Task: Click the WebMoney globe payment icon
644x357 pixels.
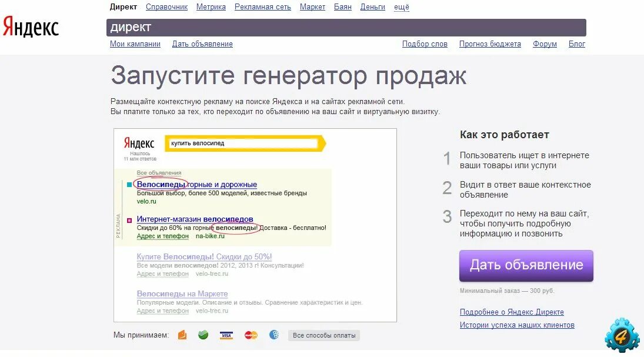Action: pos(274,335)
